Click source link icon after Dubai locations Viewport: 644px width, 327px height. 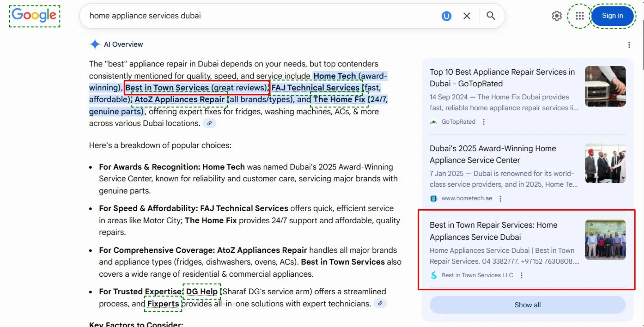pos(209,123)
